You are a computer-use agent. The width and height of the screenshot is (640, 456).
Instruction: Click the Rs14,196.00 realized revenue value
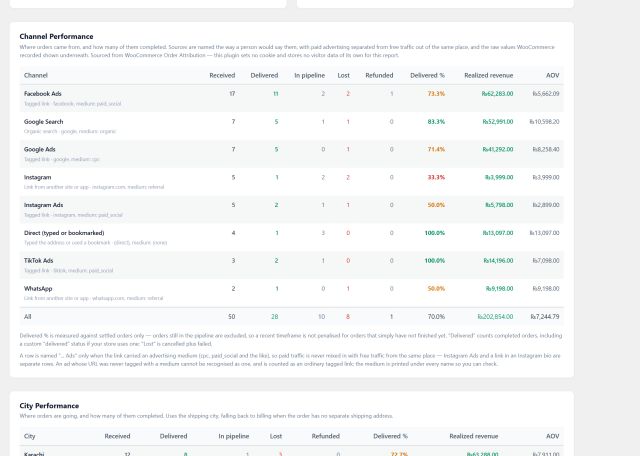[x=498, y=260]
